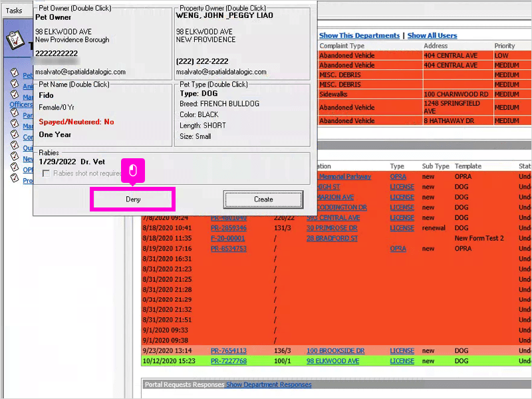Click rabies date '1/29/2022 Dr. Vet'
The width and height of the screenshot is (532, 399).
pyautogui.click(x=72, y=162)
